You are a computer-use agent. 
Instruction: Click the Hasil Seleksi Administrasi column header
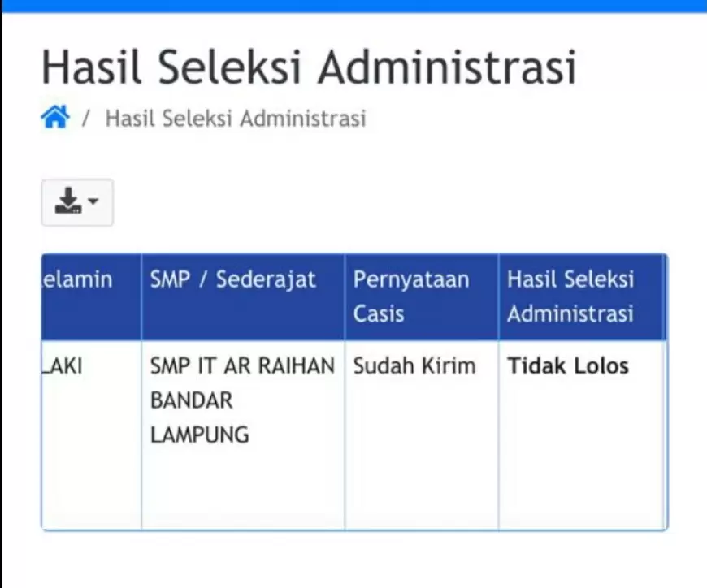coord(582,296)
